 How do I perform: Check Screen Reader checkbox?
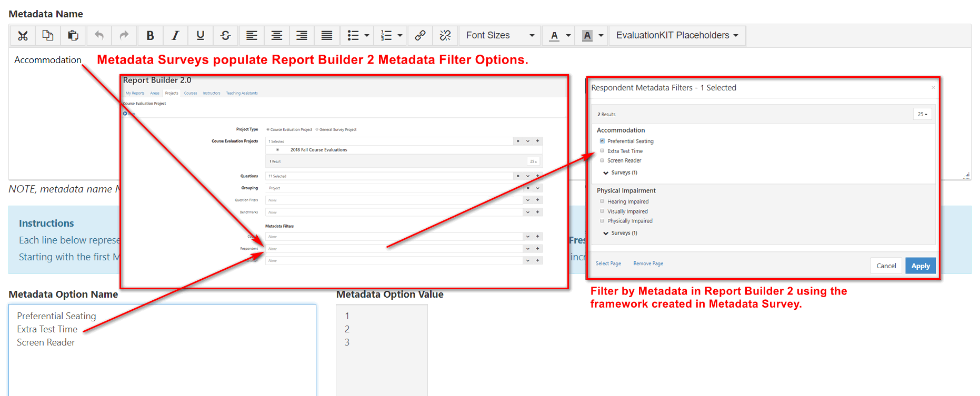602,160
